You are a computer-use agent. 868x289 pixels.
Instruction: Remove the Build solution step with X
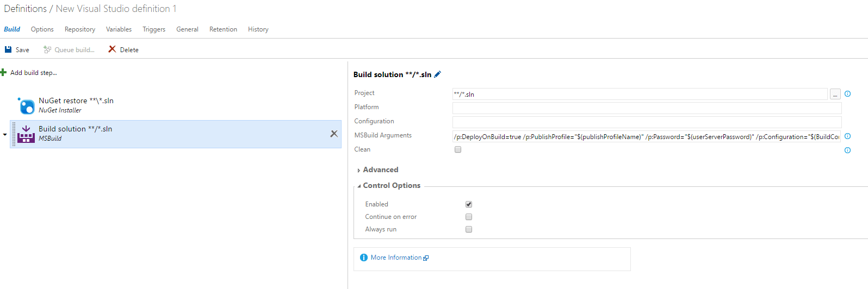(334, 134)
